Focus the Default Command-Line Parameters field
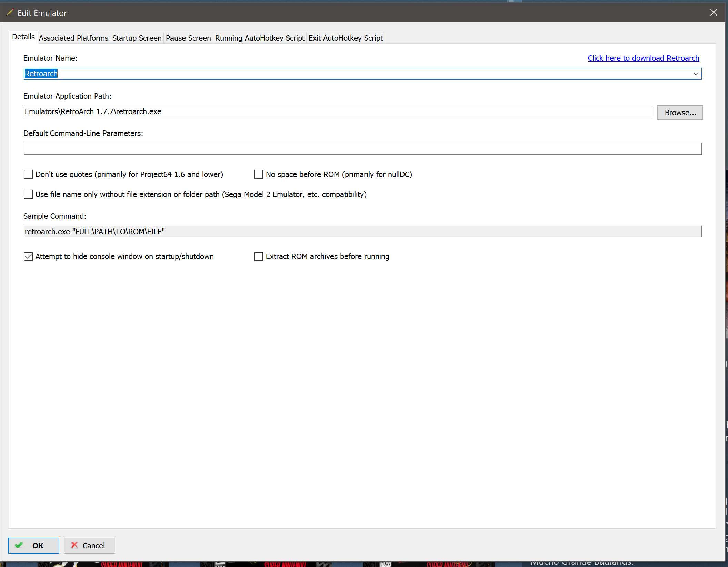 click(362, 149)
